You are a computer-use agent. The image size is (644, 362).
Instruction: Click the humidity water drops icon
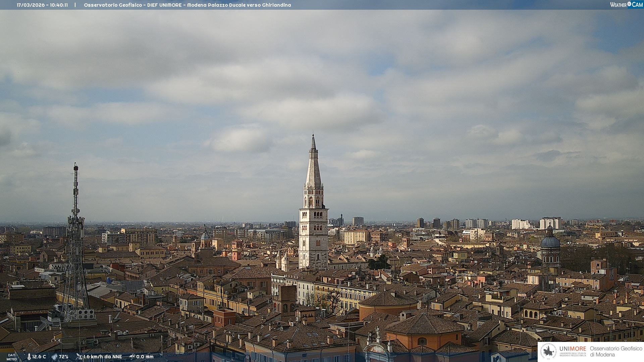coord(54,357)
